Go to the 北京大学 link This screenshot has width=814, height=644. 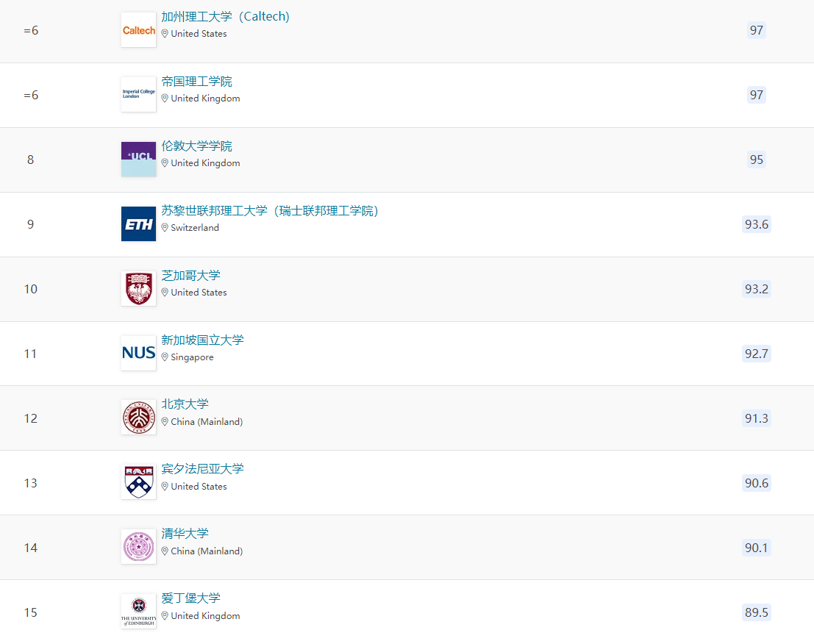tap(185, 404)
